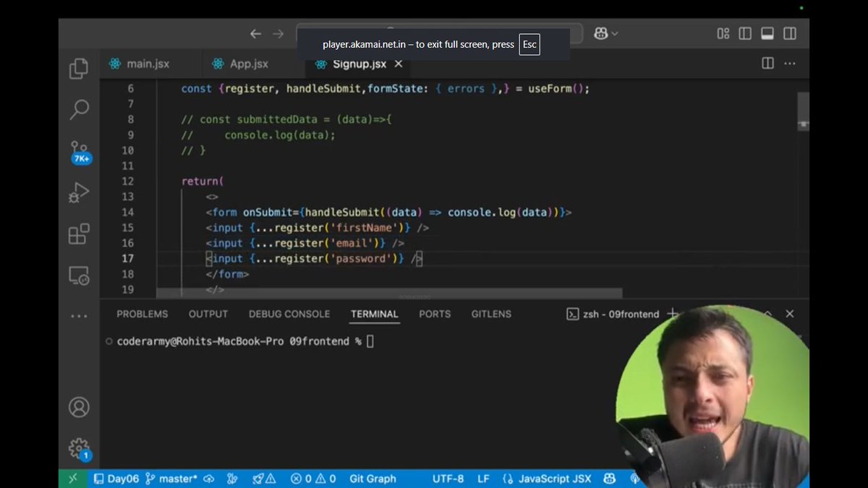Toggle the panel visibility layout icon

click(x=768, y=33)
